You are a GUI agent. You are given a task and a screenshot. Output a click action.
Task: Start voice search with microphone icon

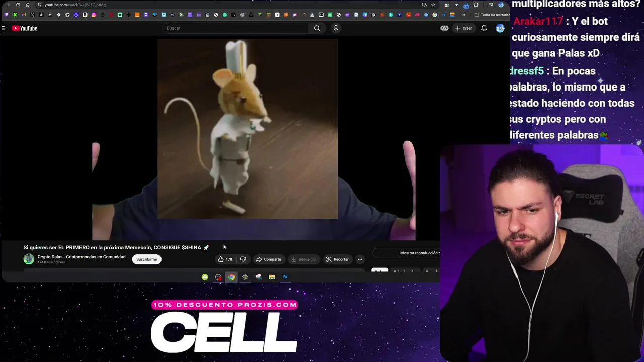point(336,28)
